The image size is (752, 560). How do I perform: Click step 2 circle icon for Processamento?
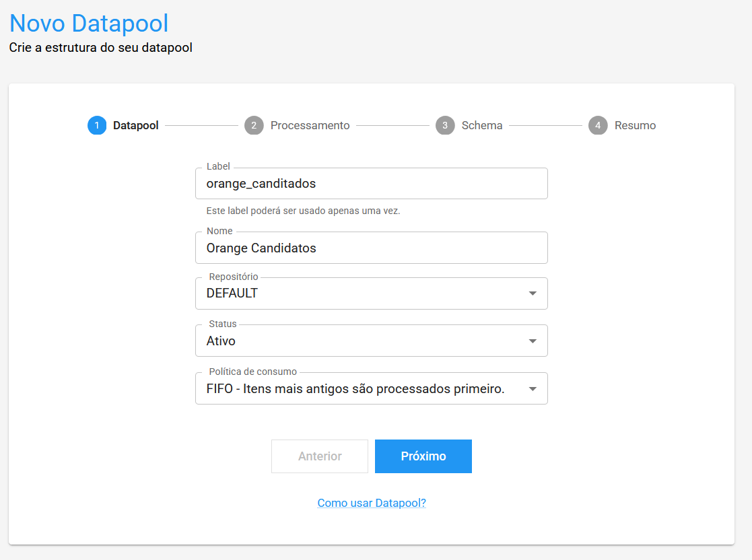[x=254, y=125]
